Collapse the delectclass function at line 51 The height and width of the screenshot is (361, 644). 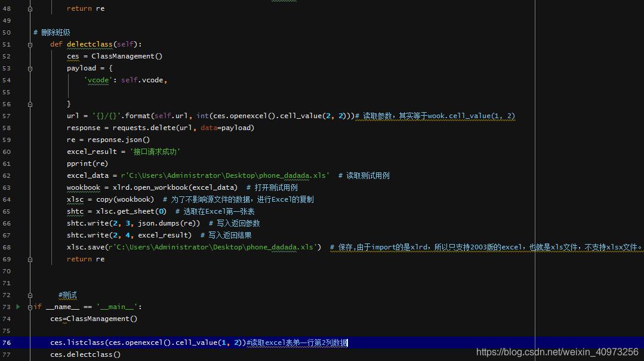coord(29,44)
